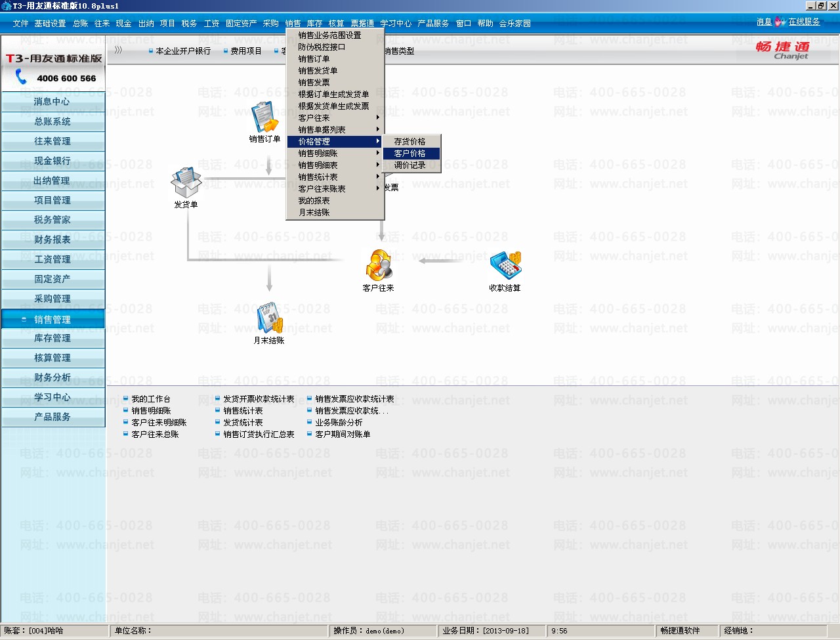Open the 窗口 menu
This screenshot has width=840, height=640.
coord(464,24)
